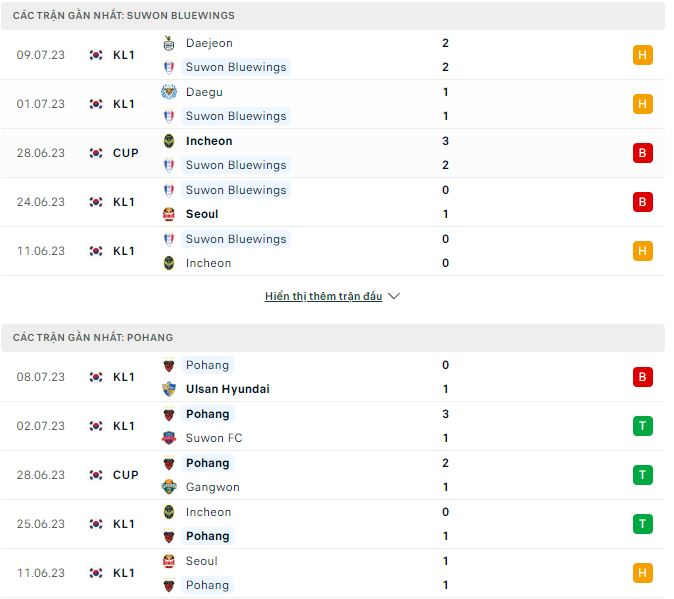
Task: Click Seoul crest in 24.06.23 match
Action: [168, 214]
